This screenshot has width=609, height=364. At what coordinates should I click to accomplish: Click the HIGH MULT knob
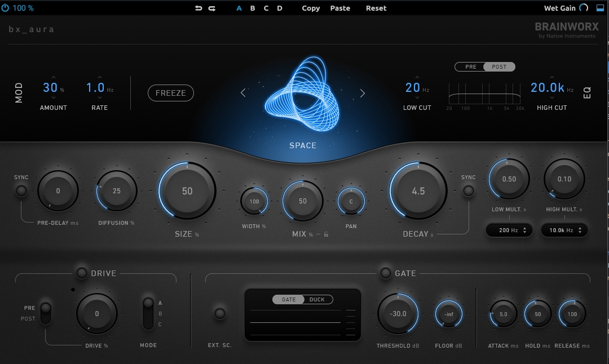pos(564,179)
